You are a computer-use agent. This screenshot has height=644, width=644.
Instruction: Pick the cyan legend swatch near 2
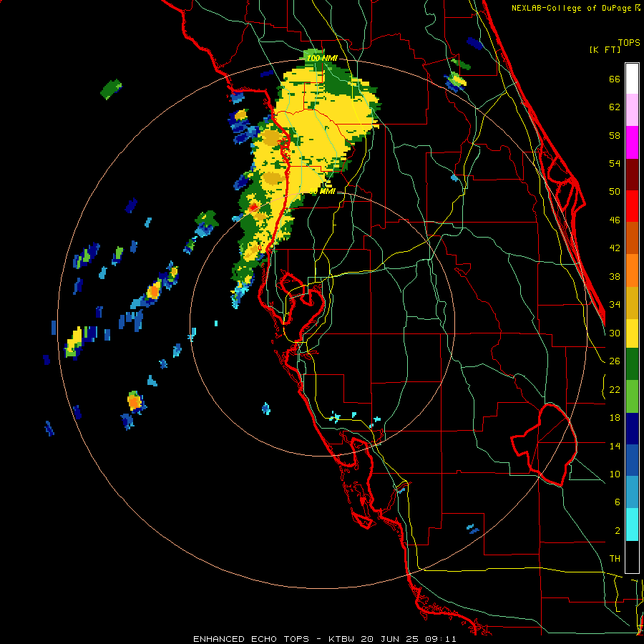pyautogui.click(x=632, y=525)
